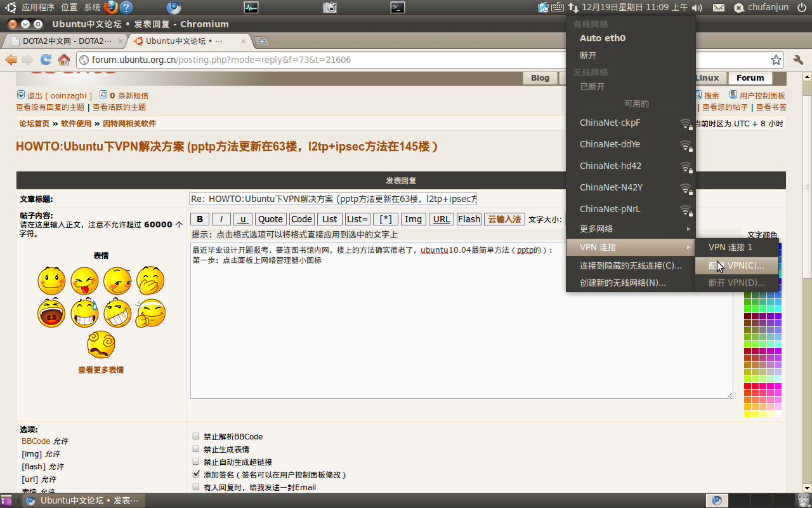This screenshot has height=508, width=812.
Task: Insert the dizzy swirl-eyed emoticon
Action: click(x=101, y=345)
